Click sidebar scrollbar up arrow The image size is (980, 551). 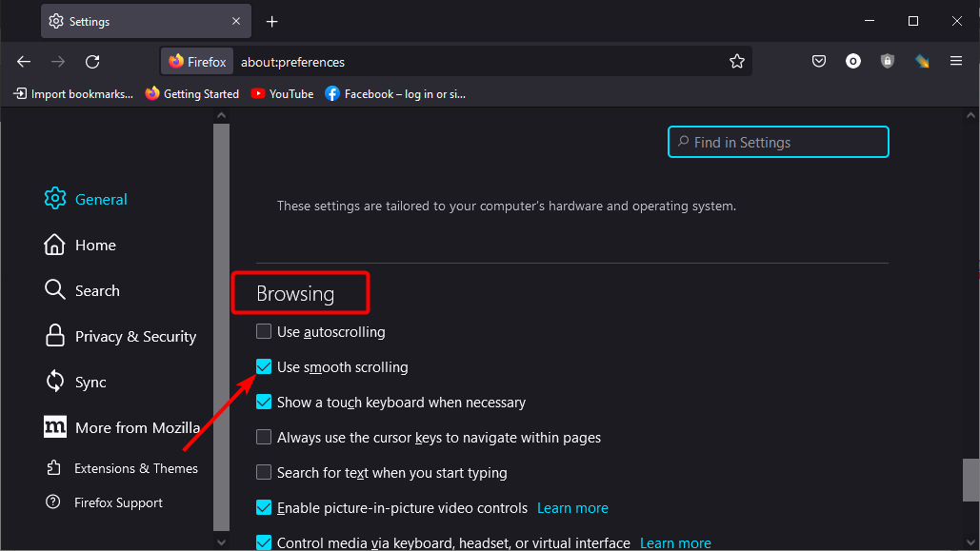pos(221,115)
